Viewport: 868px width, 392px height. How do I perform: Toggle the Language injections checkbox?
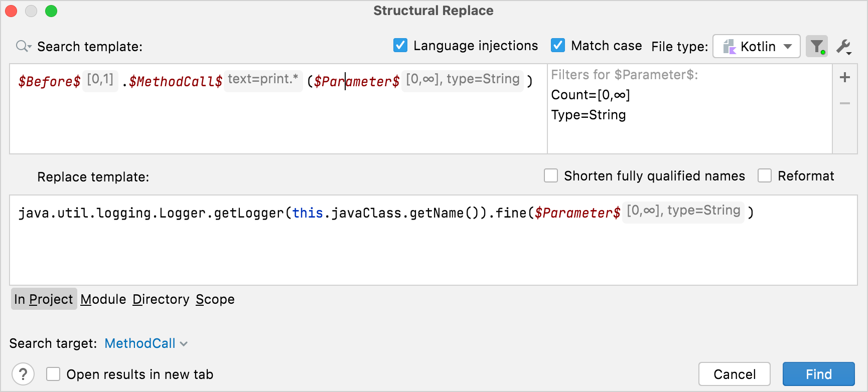pyautogui.click(x=400, y=46)
